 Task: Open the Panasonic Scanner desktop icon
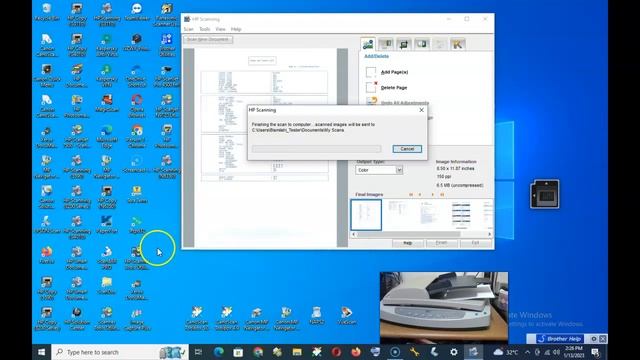pos(167,14)
